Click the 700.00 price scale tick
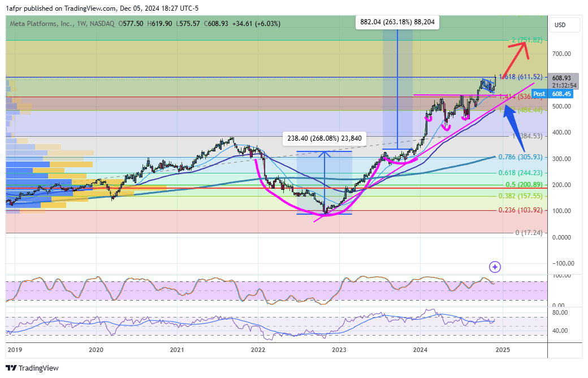Screen dimensions: 588x378 click(561, 54)
